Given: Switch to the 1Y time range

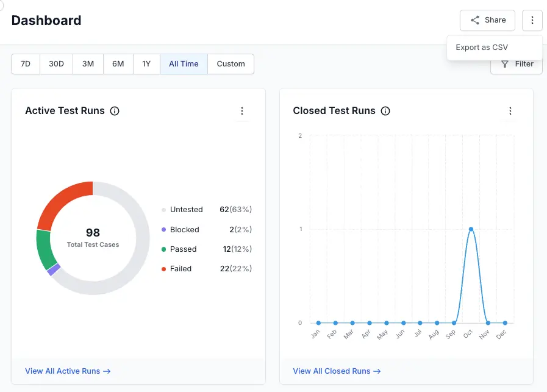Looking at the screenshot, I should click(146, 64).
